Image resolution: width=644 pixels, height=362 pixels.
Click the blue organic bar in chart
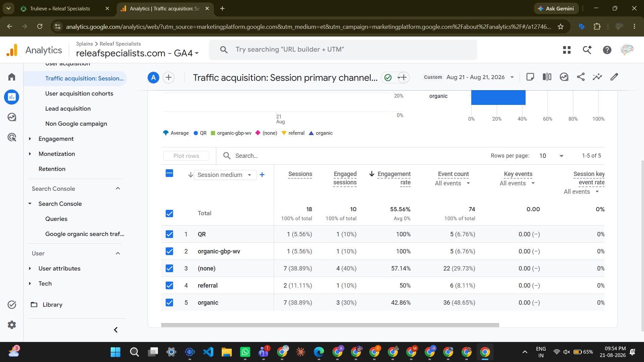tap(498, 98)
